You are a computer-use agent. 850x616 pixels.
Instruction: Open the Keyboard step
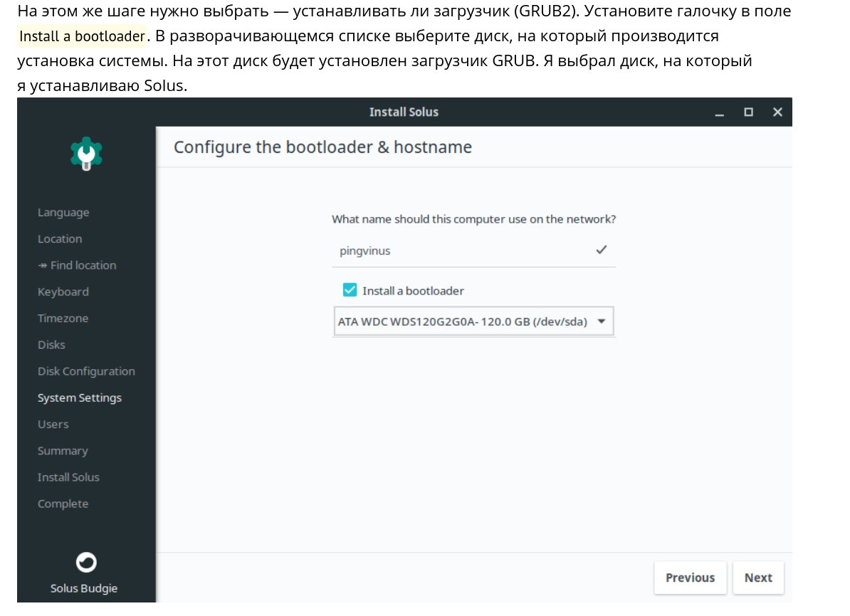tap(63, 292)
